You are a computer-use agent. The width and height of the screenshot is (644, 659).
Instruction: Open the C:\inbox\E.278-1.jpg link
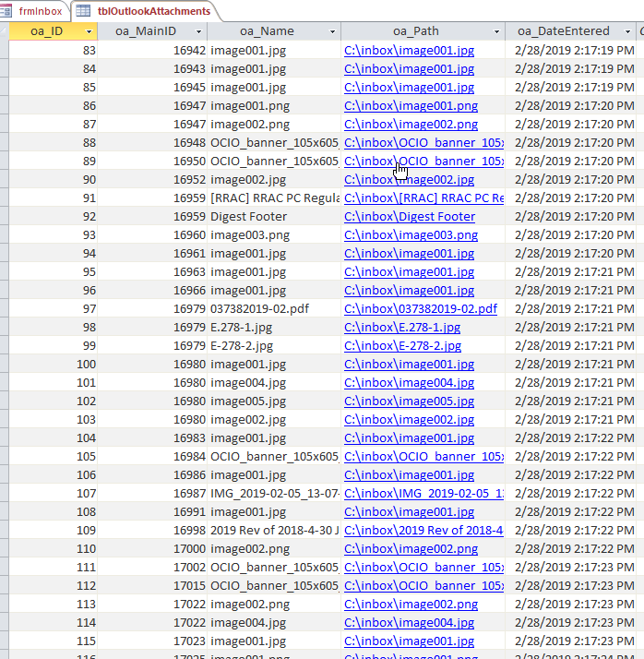[402, 328]
